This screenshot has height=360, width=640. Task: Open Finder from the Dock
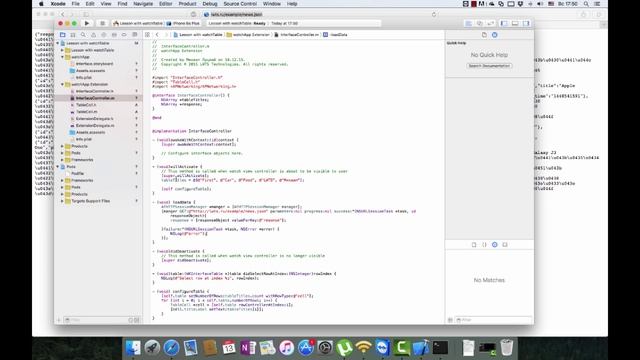tap(133, 347)
